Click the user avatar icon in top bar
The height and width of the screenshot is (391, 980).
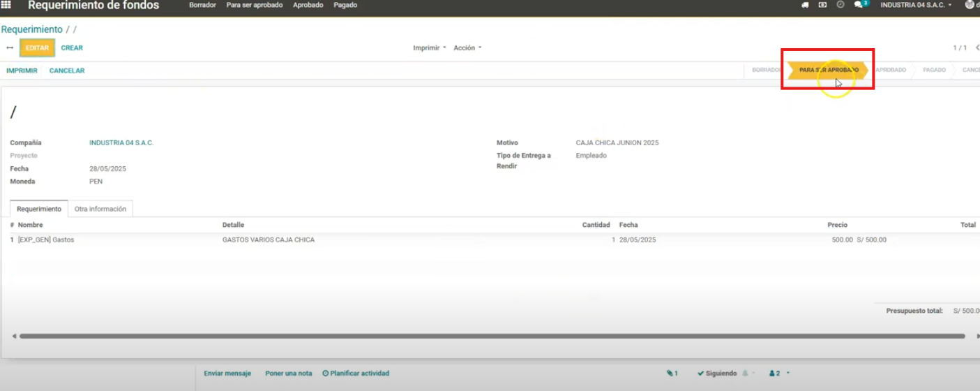970,5
